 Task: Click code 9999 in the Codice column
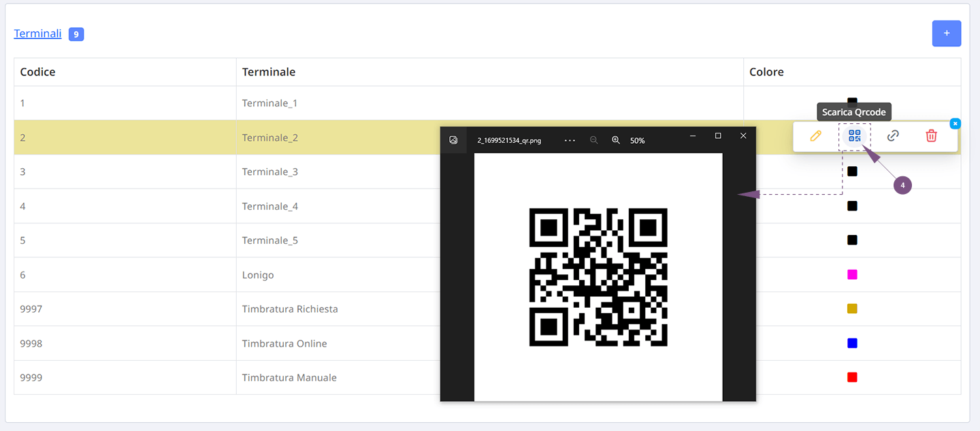click(x=31, y=378)
